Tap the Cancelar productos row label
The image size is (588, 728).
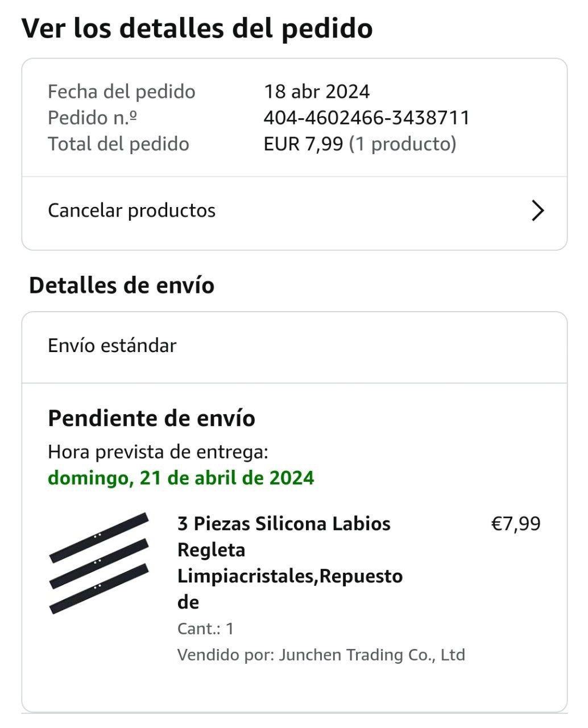coord(131,210)
